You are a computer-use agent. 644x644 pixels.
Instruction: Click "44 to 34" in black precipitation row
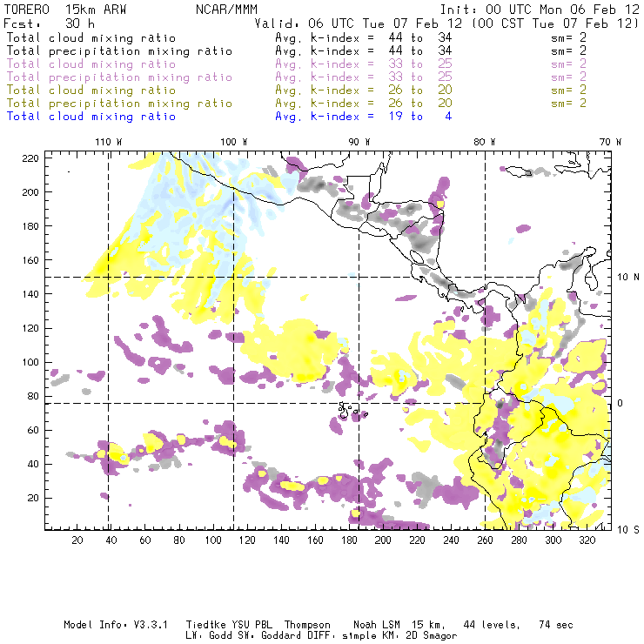tap(420, 51)
